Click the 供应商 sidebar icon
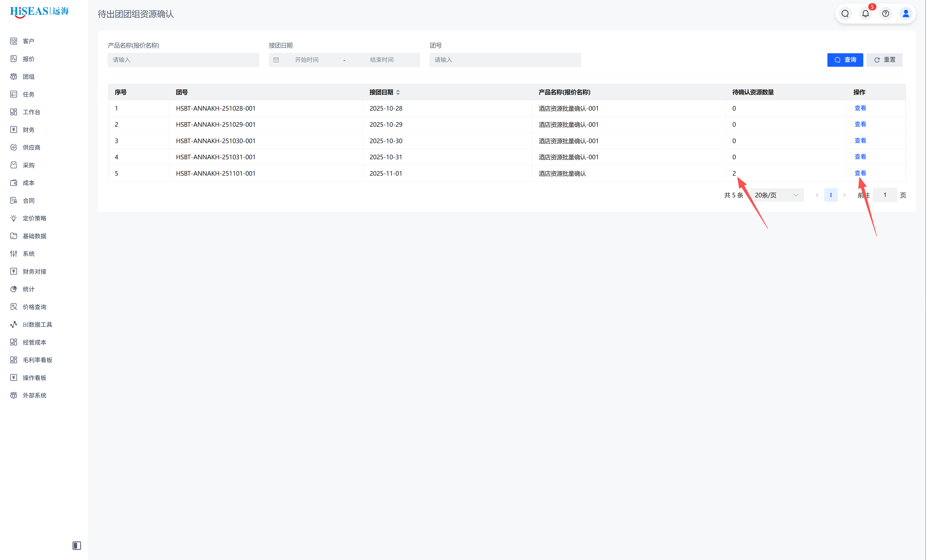 (14, 147)
